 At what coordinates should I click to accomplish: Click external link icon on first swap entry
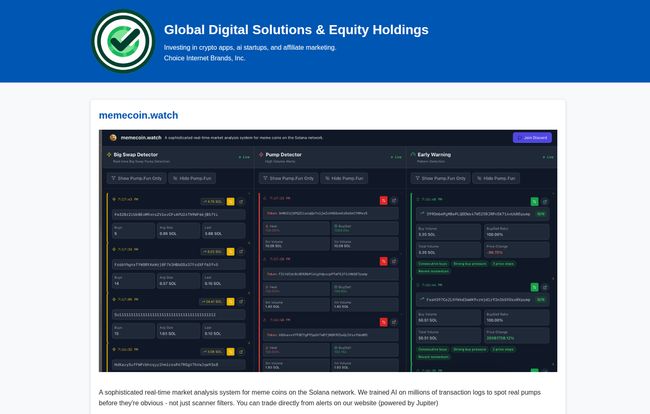tap(241, 202)
